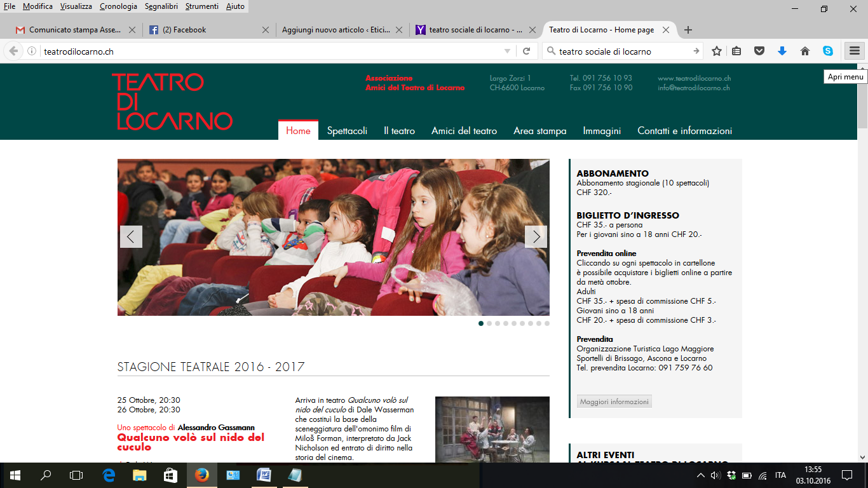Screen dimensions: 868x488
Task: Open the Area stampa page
Action: point(540,131)
